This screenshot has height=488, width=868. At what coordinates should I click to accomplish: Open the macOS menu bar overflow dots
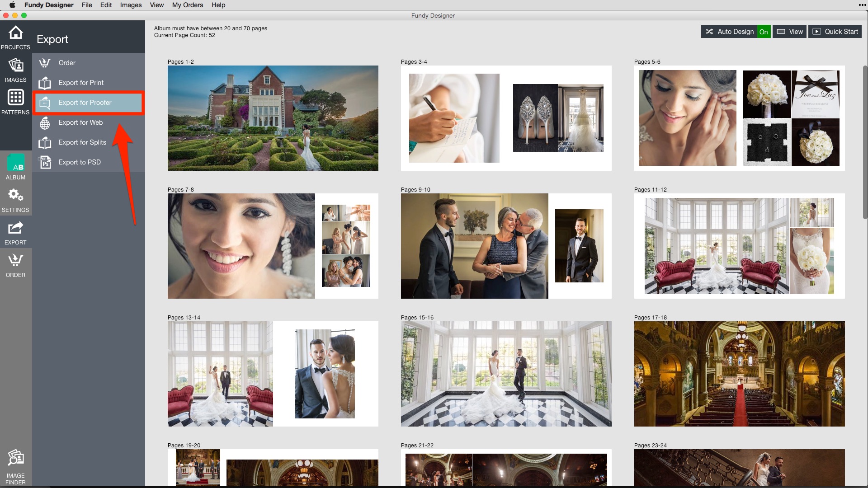862,5
